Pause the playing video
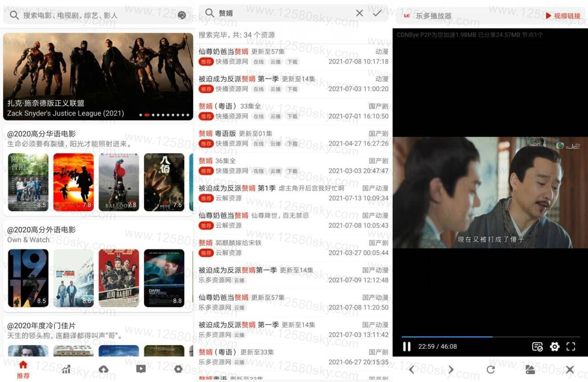This screenshot has height=382, width=588. click(406, 346)
